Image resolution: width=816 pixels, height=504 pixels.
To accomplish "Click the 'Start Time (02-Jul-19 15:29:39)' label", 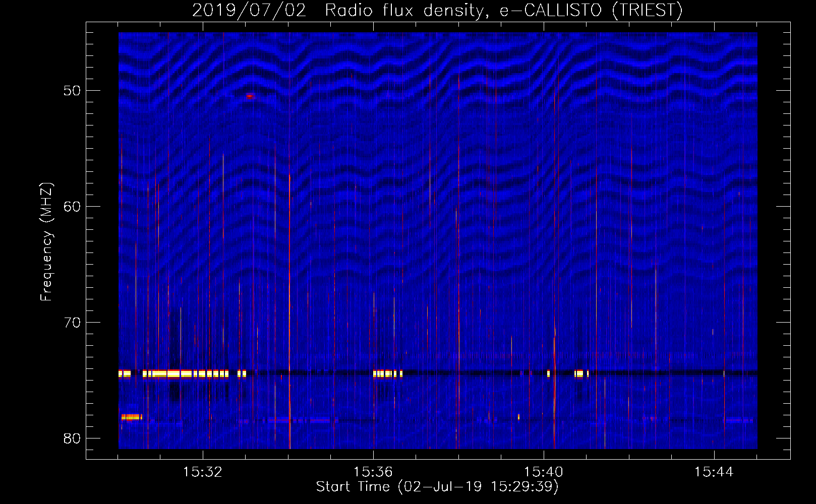I will click(437, 487).
